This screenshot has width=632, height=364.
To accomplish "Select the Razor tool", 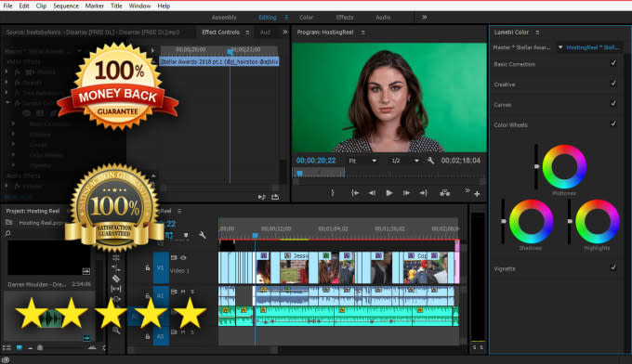I will tap(116, 279).
